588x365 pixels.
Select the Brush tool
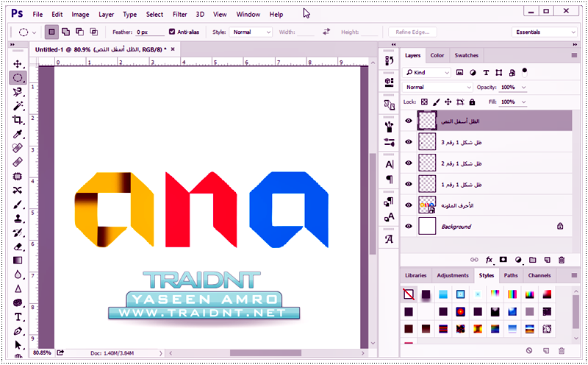tap(17, 205)
